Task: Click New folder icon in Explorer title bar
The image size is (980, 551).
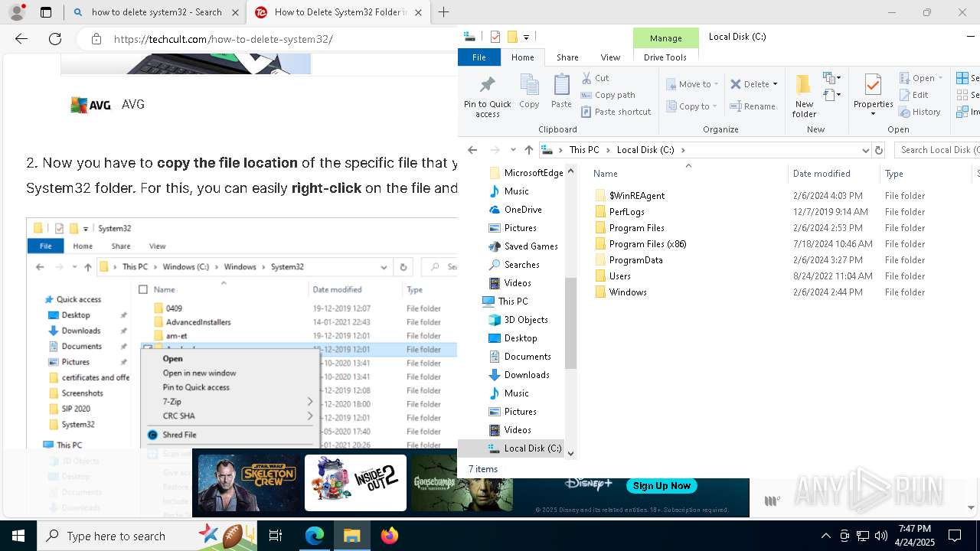Action: coord(512,37)
